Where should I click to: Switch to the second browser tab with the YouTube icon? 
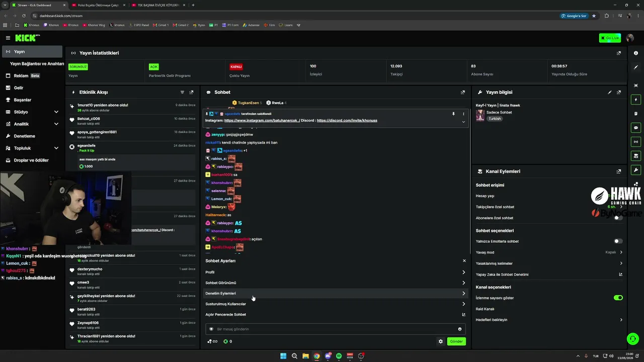[97, 5]
